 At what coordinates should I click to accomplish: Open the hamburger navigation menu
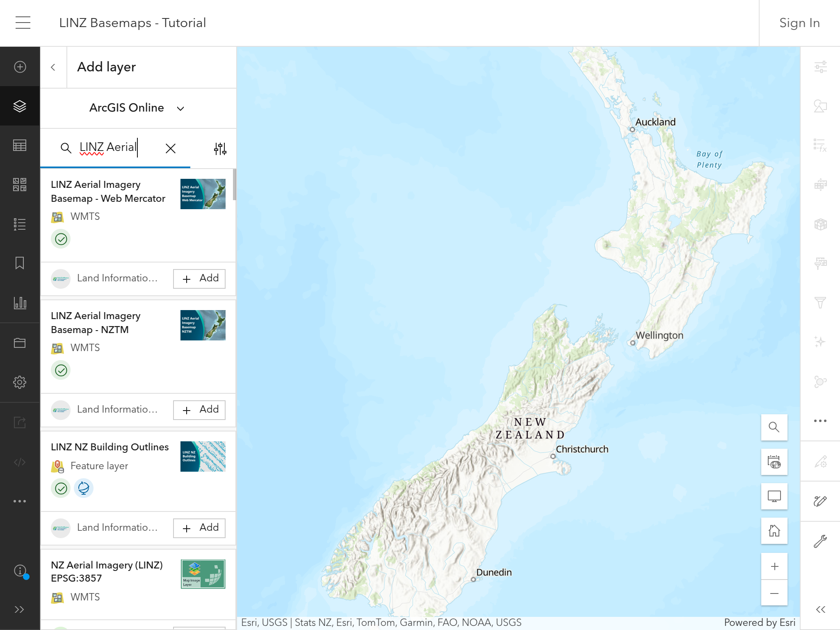click(23, 23)
